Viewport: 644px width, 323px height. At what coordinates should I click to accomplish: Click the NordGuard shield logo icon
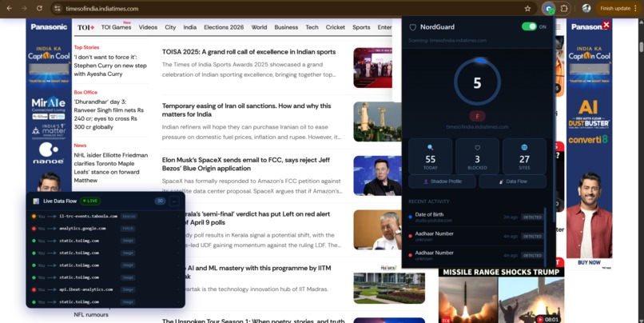(413, 27)
